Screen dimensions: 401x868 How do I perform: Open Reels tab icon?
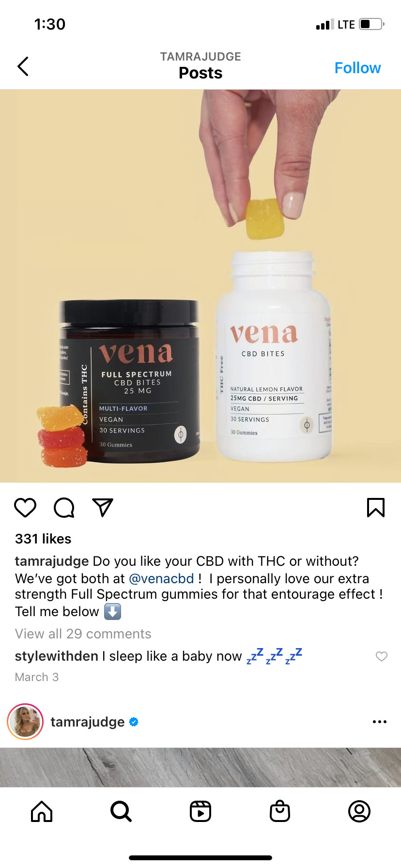click(200, 811)
